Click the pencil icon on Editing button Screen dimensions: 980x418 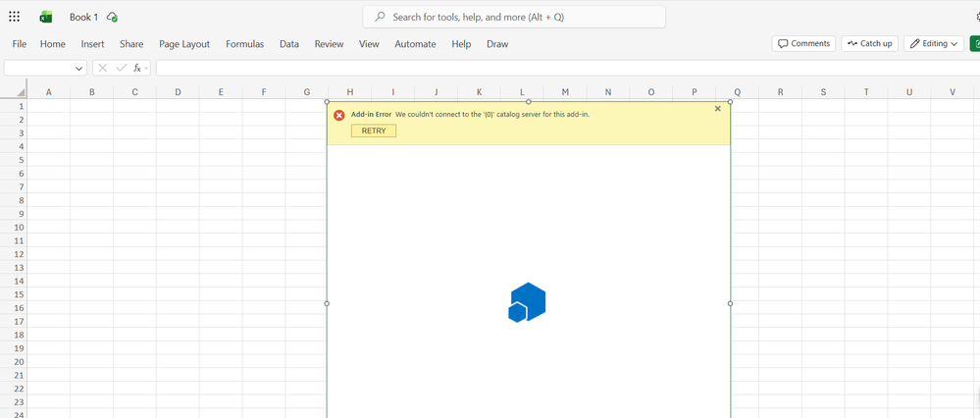click(915, 44)
